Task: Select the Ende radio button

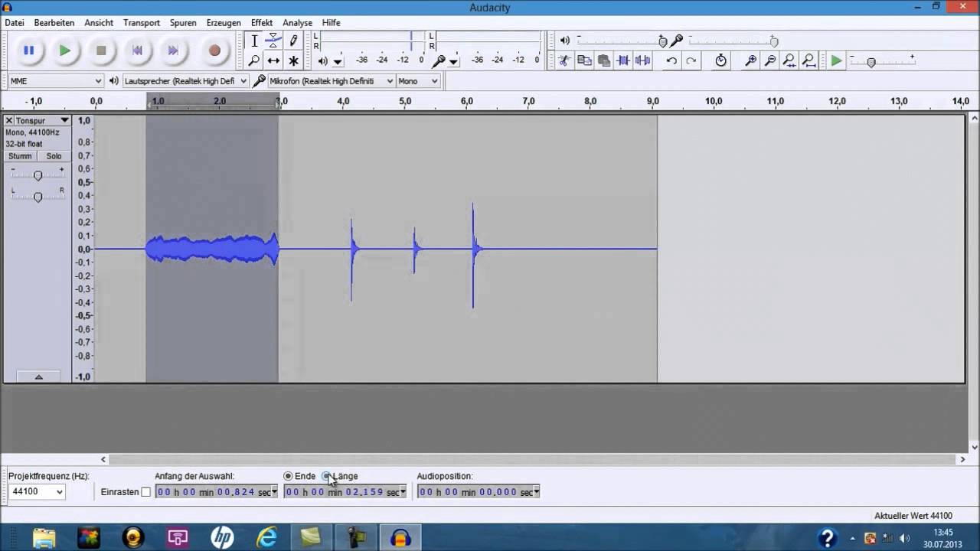Action: pos(288,476)
